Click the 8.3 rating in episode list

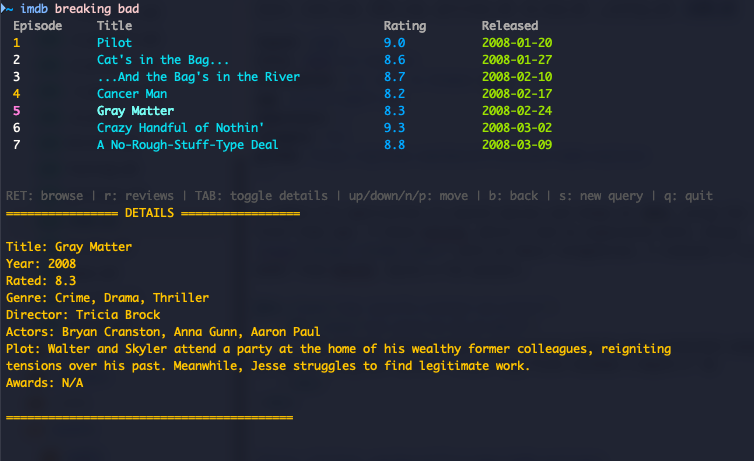click(x=394, y=111)
